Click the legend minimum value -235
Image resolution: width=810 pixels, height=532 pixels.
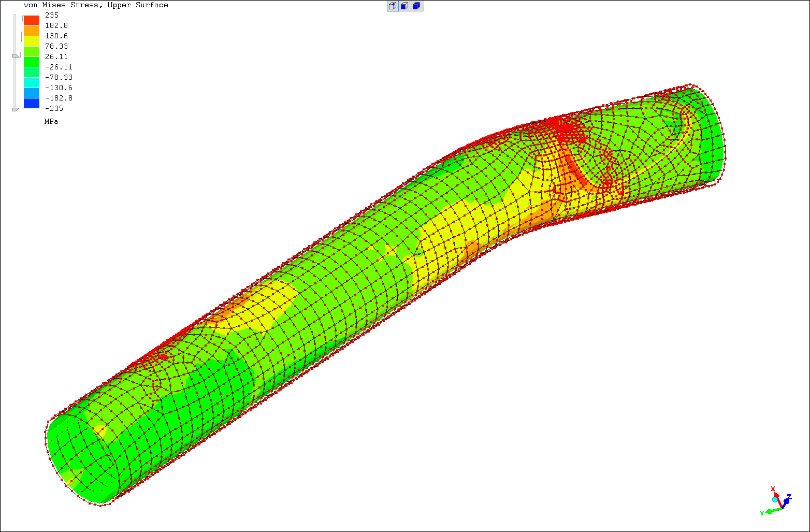pos(54,108)
